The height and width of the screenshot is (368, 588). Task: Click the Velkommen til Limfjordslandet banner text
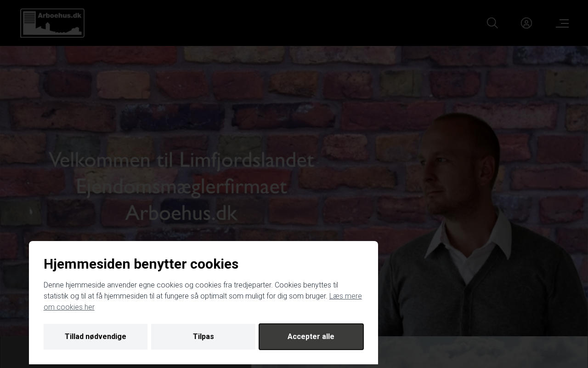[181, 160]
